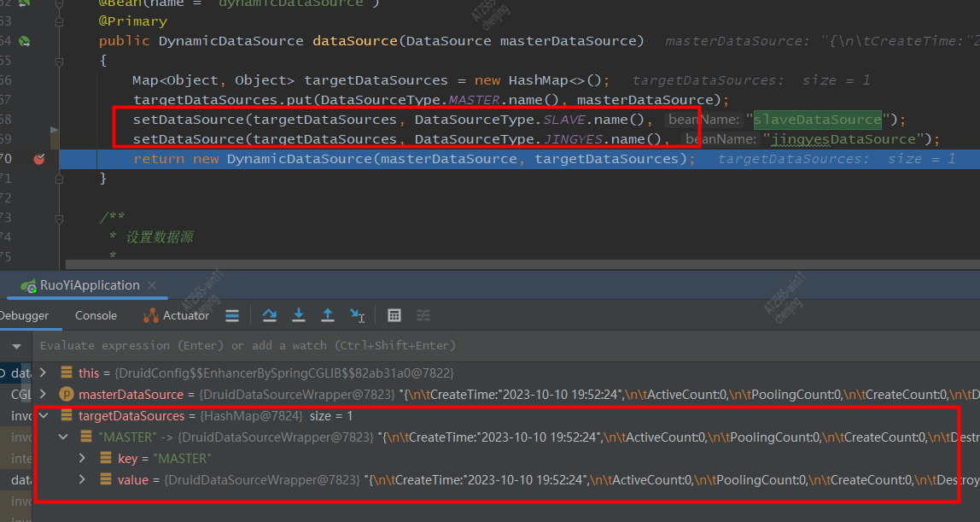980x522 pixels.
Task: Click the Run to Cursor icon
Action: 357,316
